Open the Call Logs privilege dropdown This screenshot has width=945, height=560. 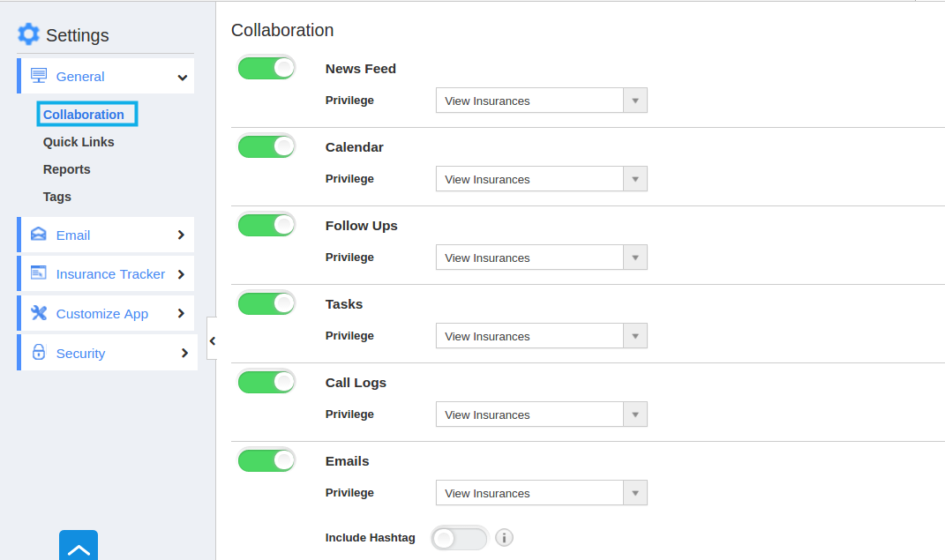coord(541,414)
